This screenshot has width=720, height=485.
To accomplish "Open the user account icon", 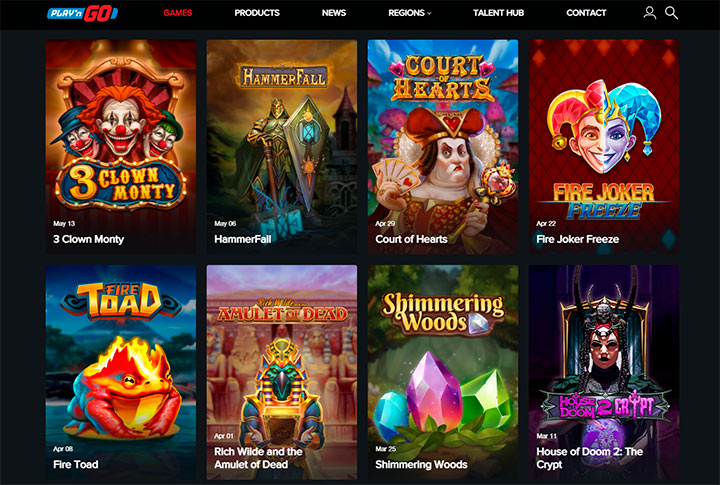I will coord(649,13).
